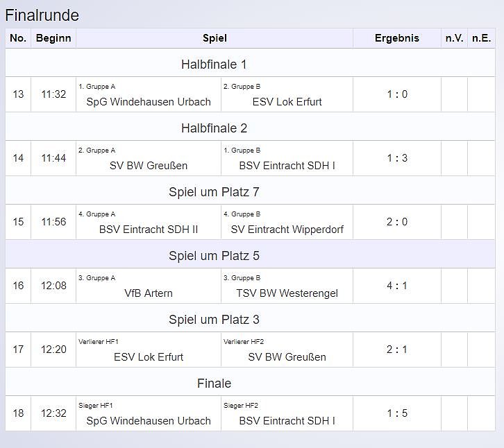
Task: Click match number 13 cell
Action: tap(18, 94)
